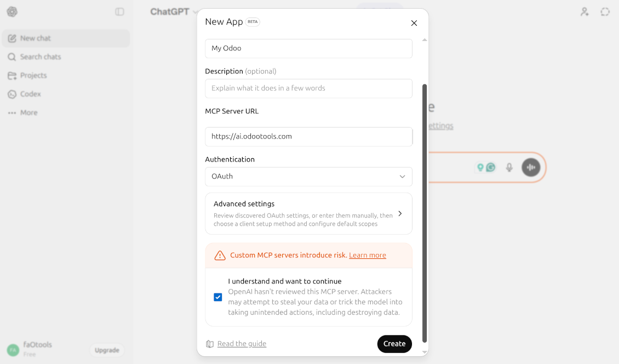This screenshot has width=619, height=364.
Task: Click the ChatGPT logo at top left
Action: pos(12,11)
